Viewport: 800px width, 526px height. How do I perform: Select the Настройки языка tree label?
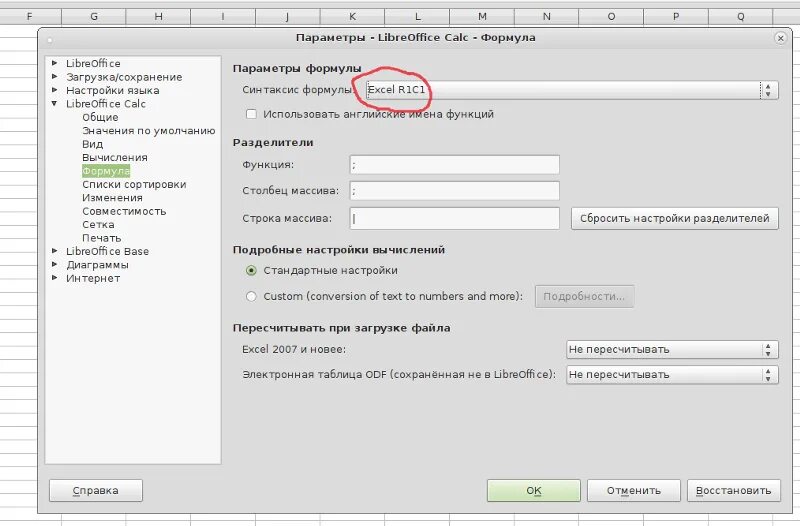pyautogui.click(x=112, y=90)
